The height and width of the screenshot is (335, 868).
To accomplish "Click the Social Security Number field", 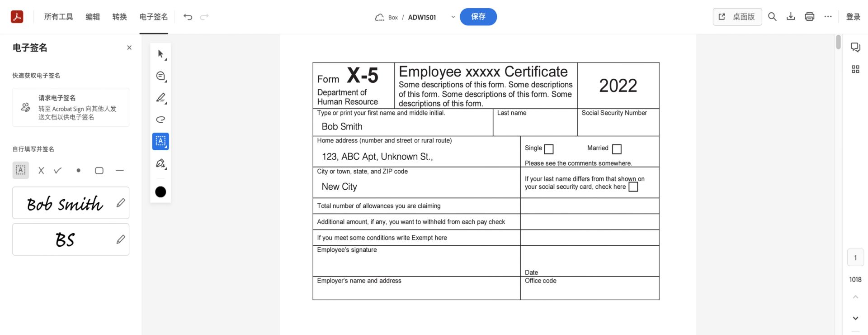I will click(618, 122).
